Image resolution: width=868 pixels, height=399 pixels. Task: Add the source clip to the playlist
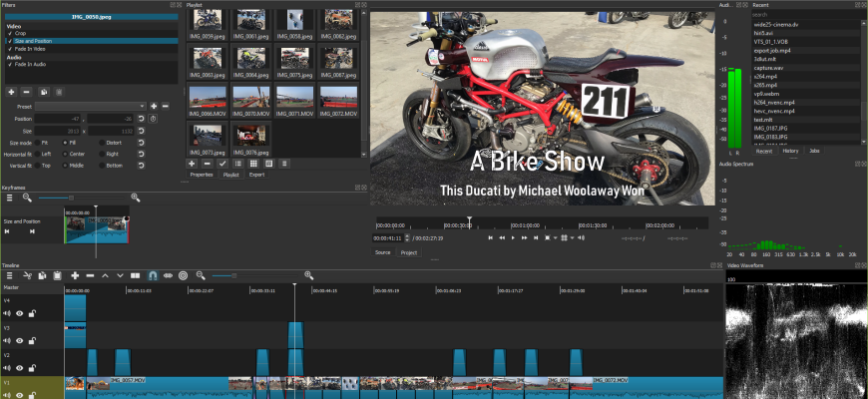tap(192, 164)
